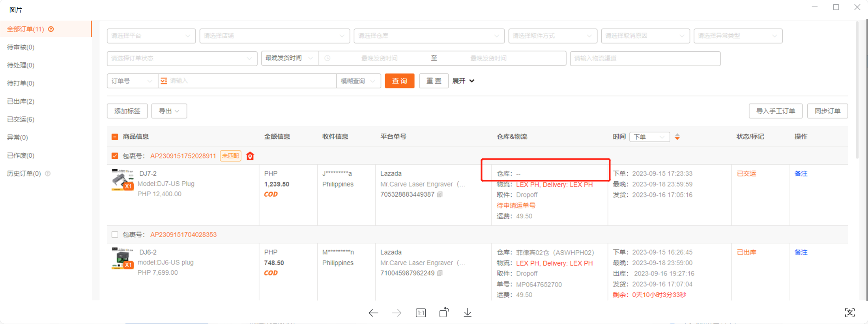Click 添加标签 add tag button
The image size is (868, 324).
click(x=127, y=111)
